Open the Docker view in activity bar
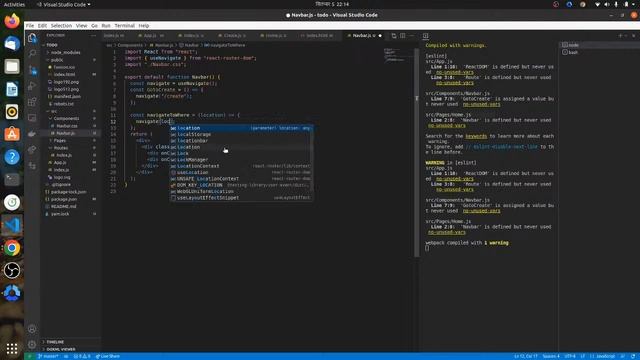This screenshot has width=640, height=360. click(x=32, y=133)
